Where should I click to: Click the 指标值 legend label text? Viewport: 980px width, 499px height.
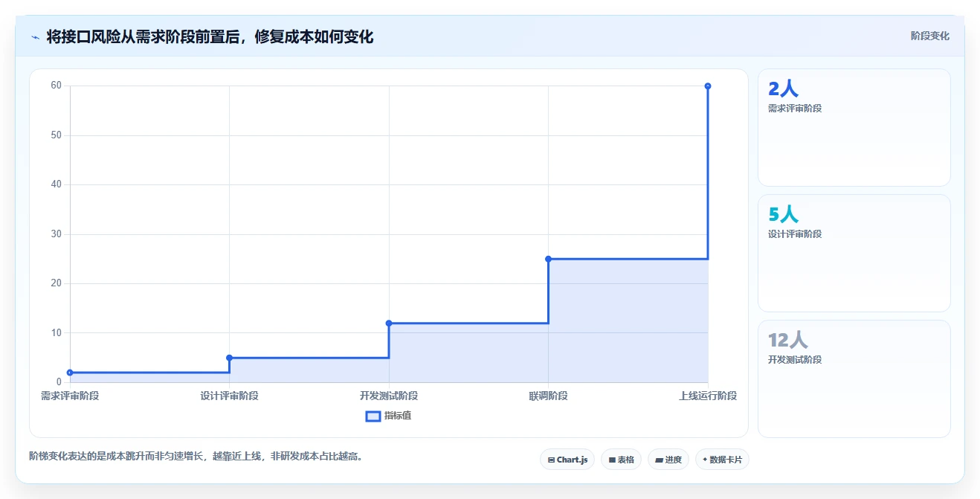tap(398, 416)
